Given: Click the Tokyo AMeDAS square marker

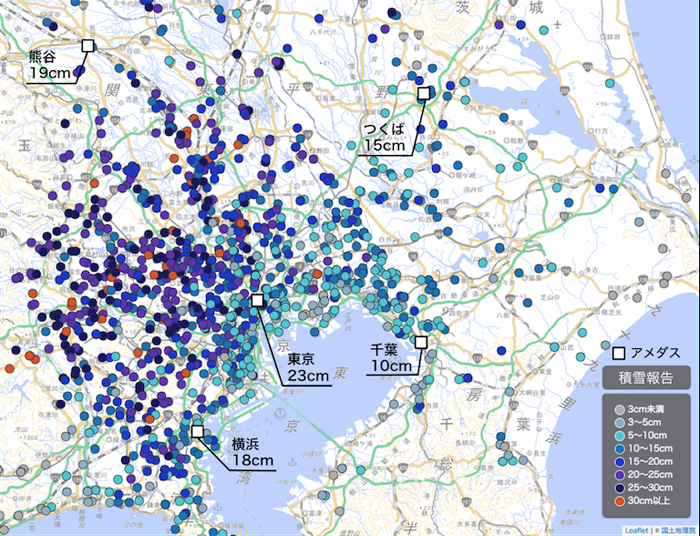Looking at the screenshot, I should [257, 300].
